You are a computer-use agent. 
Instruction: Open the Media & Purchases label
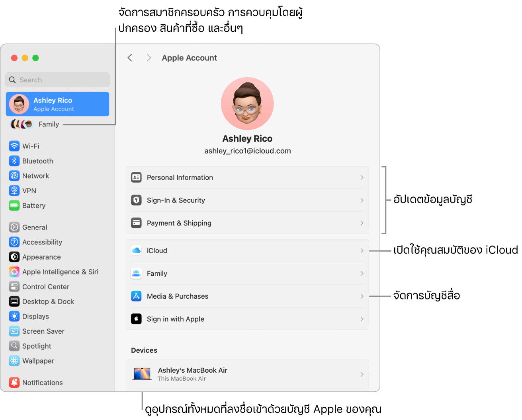pos(178,296)
